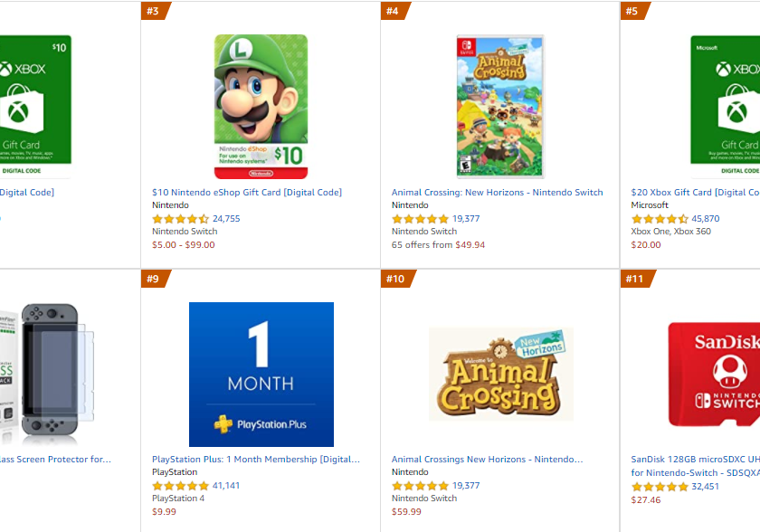
Task: Open Animal Crossings New Horizons - Nintendo… link
Action: [x=487, y=460]
